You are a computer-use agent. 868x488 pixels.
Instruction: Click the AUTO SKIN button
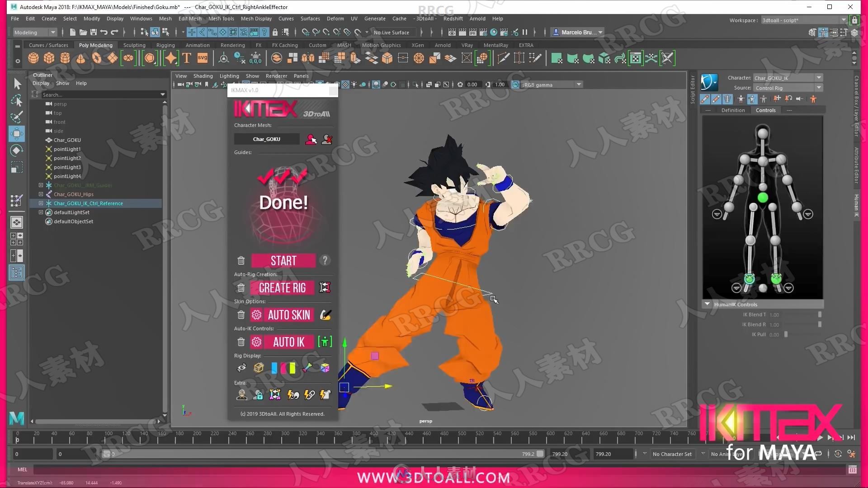(x=289, y=315)
